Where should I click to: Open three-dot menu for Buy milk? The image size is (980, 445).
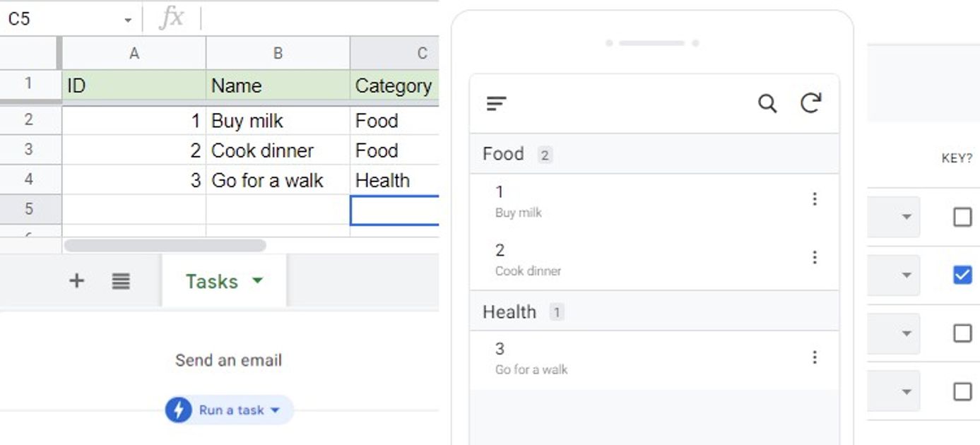(815, 199)
